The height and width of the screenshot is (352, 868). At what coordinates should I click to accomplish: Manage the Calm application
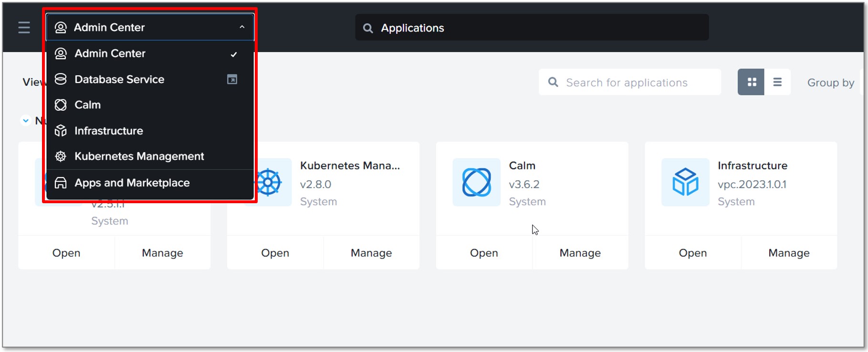tap(580, 253)
